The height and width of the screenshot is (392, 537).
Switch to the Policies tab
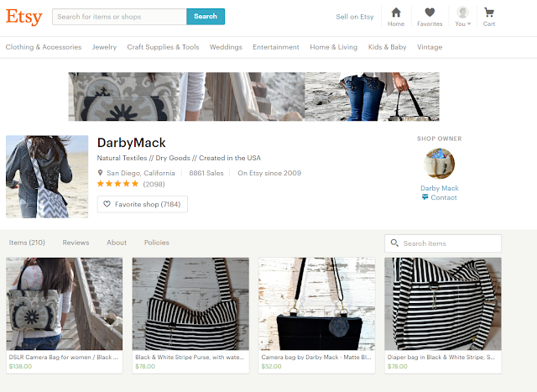pyautogui.click(x=157, y=243)
